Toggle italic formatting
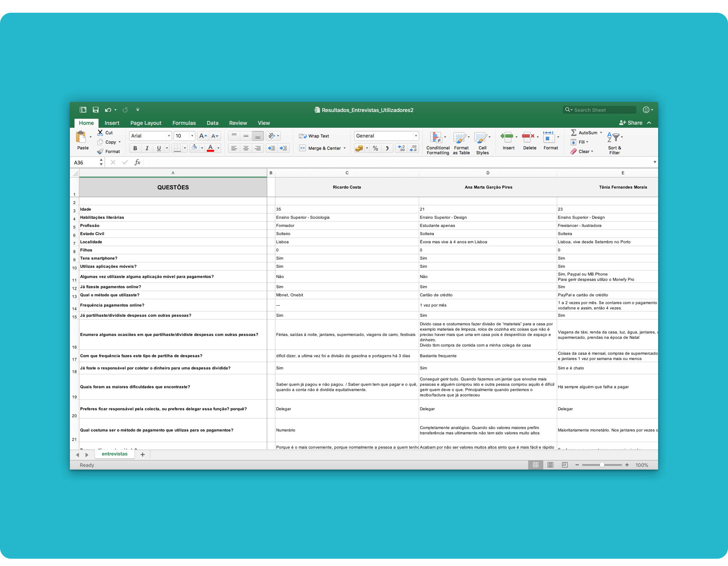 [x=147, y=148]
